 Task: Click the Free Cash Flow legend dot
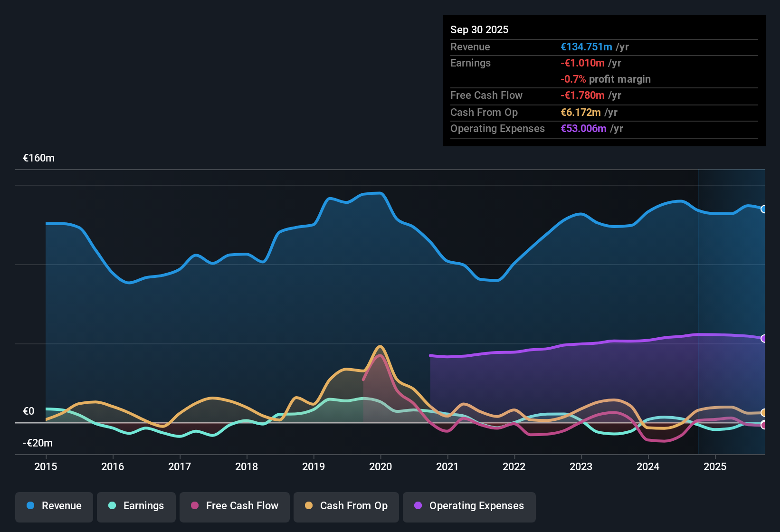(x=195, y=506)
